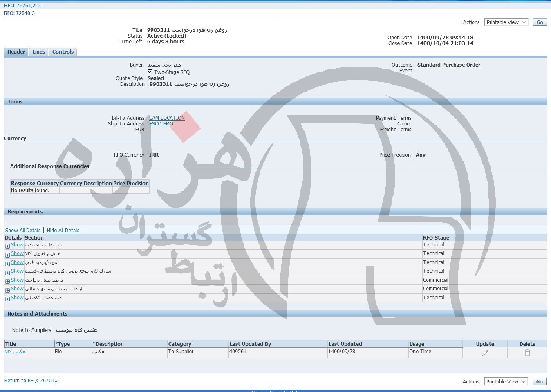This screenshot has height=392, width=551.
Task: Switch to the Controls tab
Action: click(x=63, y=52)
